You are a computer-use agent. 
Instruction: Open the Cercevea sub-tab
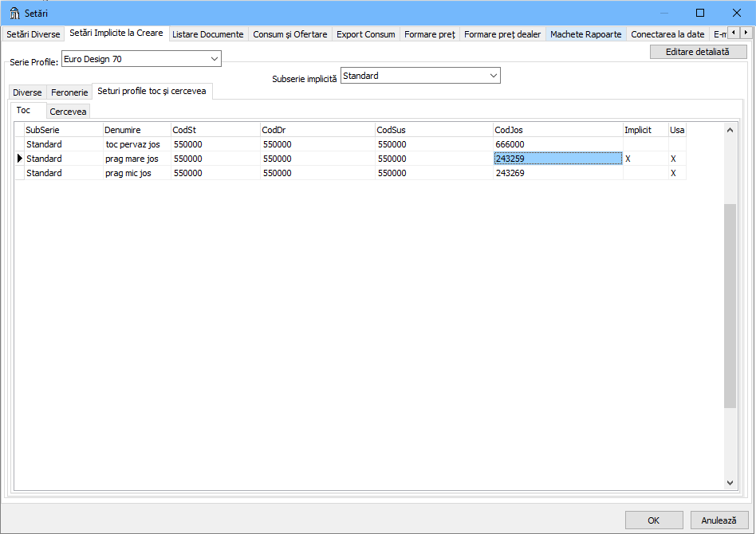[68, 112]
